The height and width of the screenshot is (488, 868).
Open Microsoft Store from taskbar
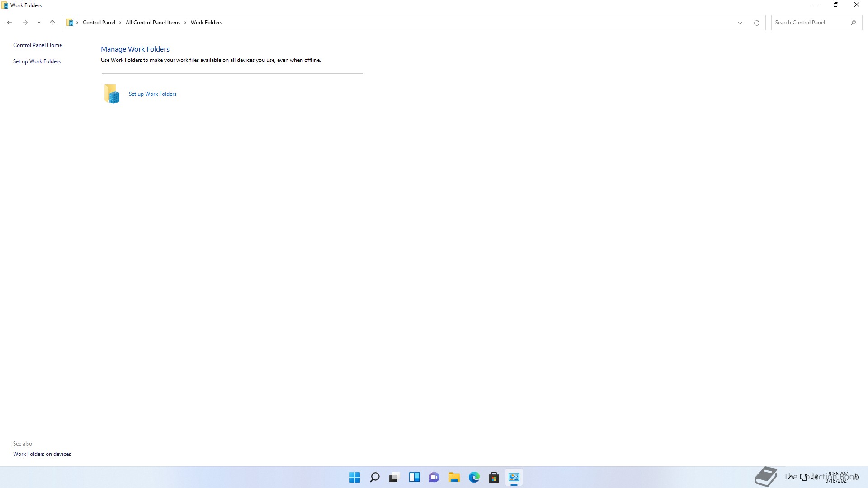pyautogui.click(x=494, y=477)
